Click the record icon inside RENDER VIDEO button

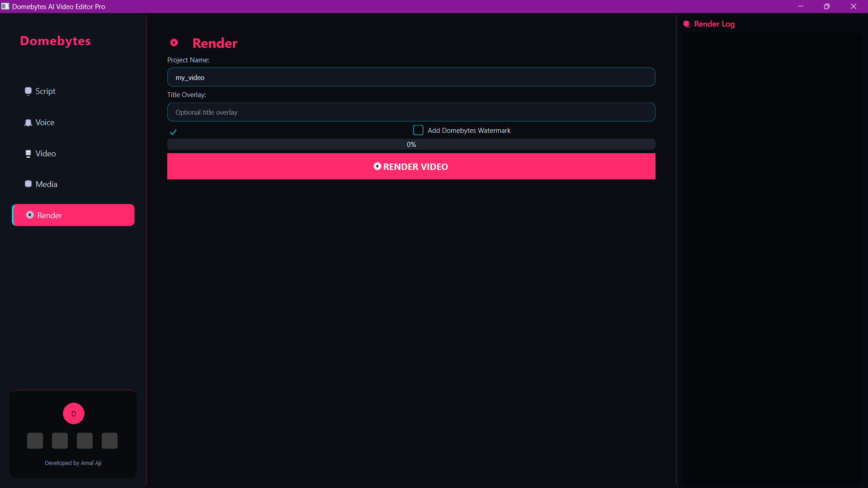(x=377, y=166)
